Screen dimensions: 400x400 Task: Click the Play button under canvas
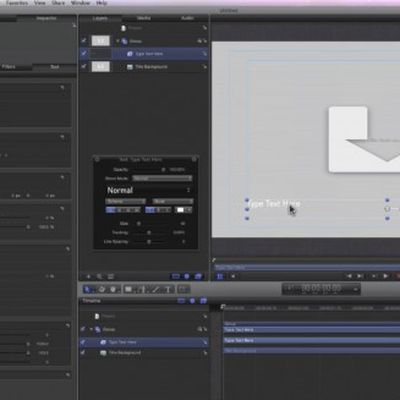pos(386,276)
